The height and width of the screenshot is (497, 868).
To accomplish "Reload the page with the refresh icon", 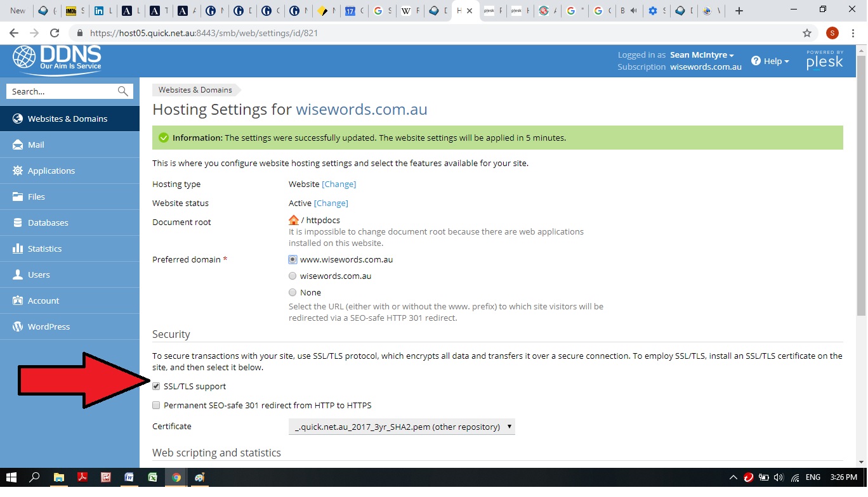I will click(55, 33).
